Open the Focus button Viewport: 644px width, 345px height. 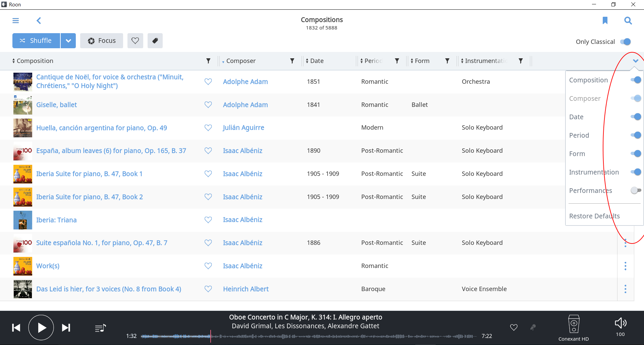(102, 41)
